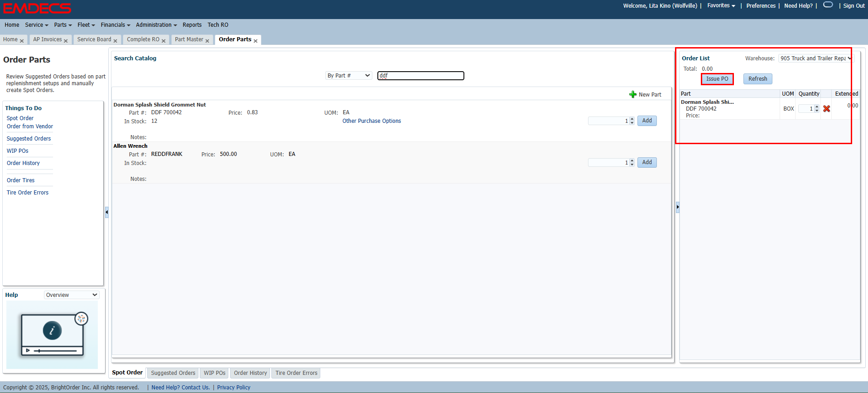
Task: Increase quantity stepper for Allen Wrench
Action: 632,160
